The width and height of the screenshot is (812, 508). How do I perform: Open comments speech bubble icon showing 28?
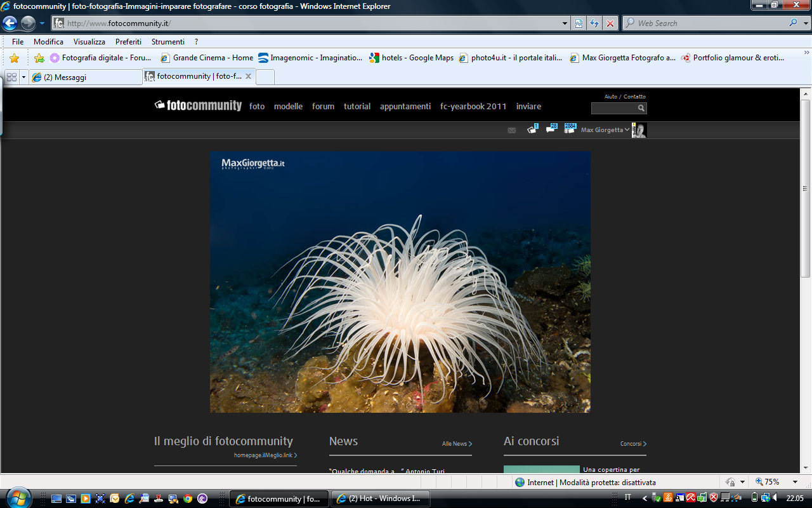pyautogui.click(x=551, y=130)
